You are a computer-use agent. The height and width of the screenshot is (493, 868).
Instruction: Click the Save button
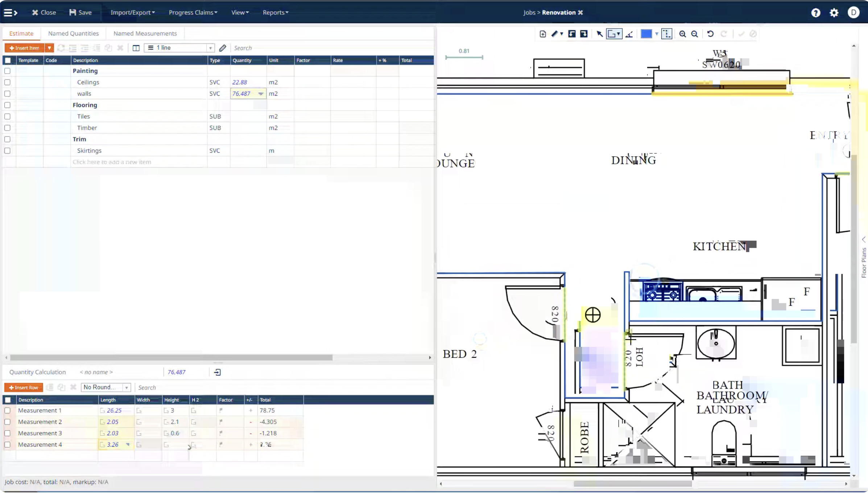coord(80,12)
